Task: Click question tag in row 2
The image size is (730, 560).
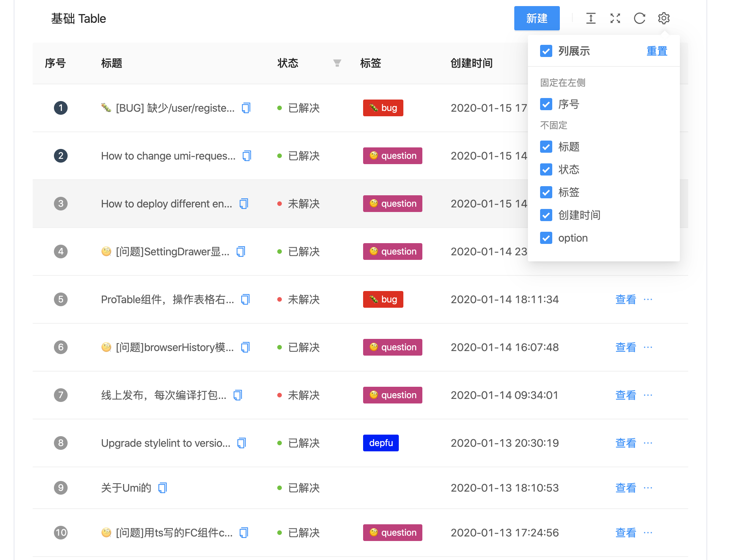Action: 392,156
